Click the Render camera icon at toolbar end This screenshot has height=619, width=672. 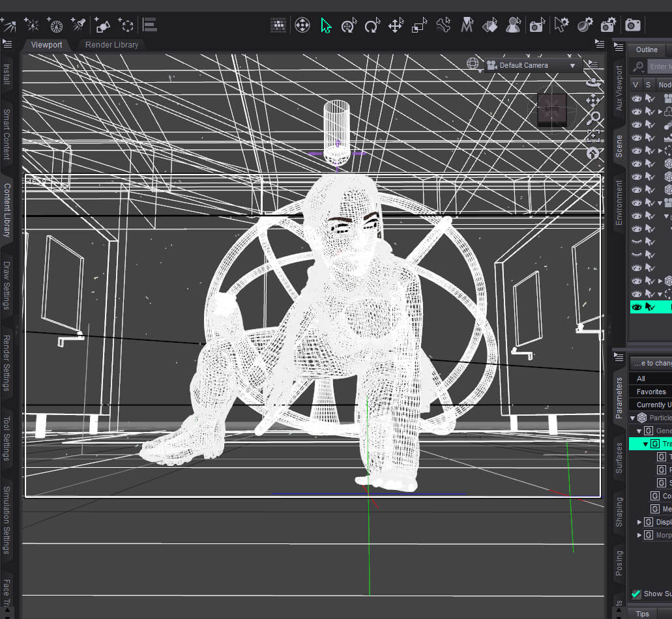[x=633, y=25]
